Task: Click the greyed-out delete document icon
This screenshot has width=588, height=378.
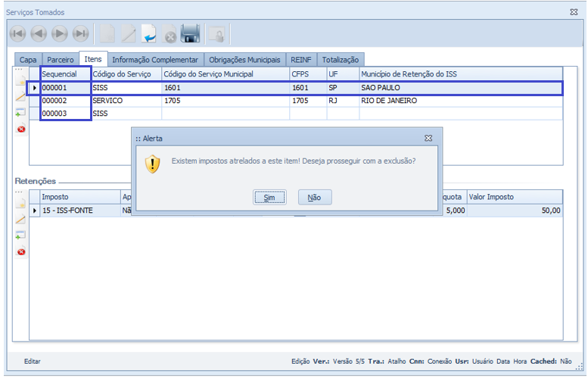Action: 169,34
